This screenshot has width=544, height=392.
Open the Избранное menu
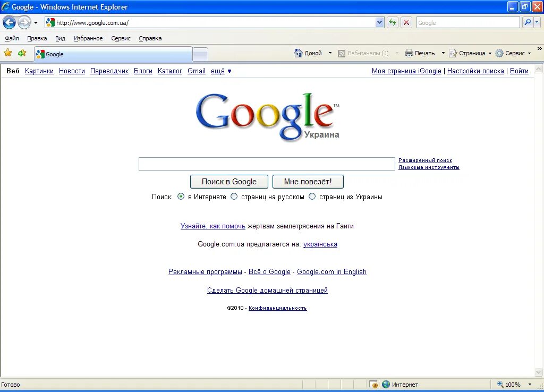coord(88,38)
